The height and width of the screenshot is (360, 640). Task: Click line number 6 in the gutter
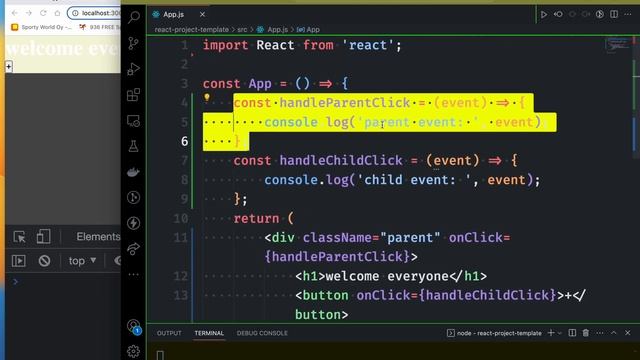(x=184, y=141)
